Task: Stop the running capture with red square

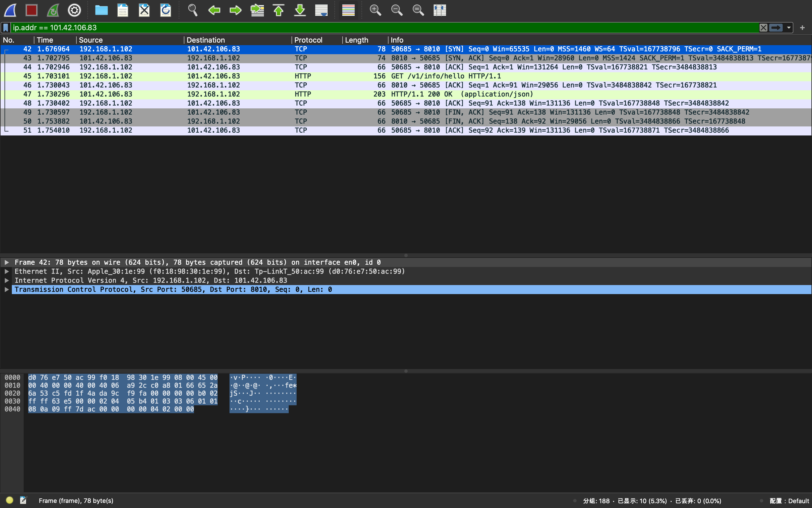Action: (x=32, y=10)
